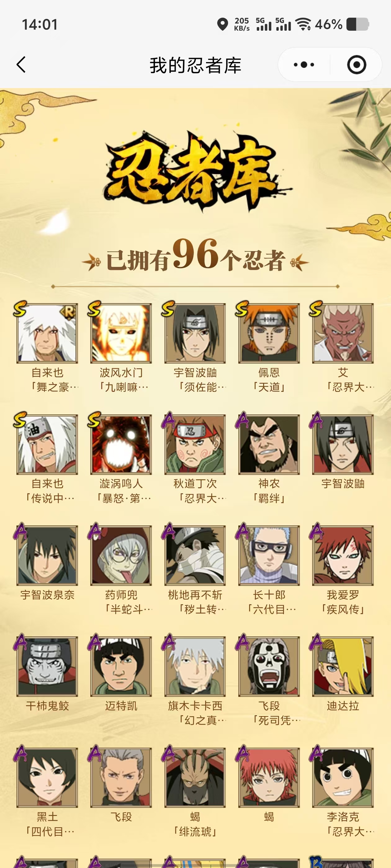
Task: Tap the S-rank badge on 宇智波鼬
Action: click(x=168, y=309)
